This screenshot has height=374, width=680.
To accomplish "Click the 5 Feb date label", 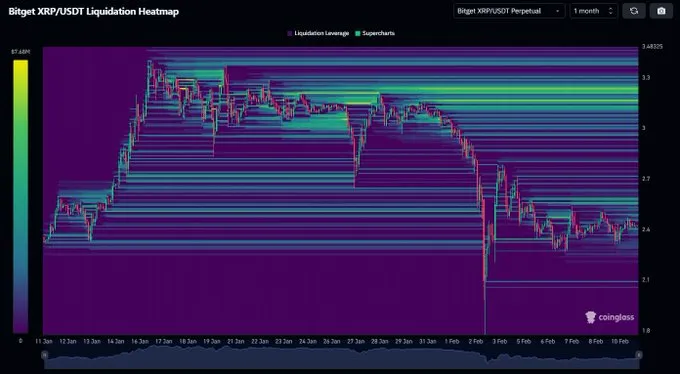I will [x=523, y=341].
